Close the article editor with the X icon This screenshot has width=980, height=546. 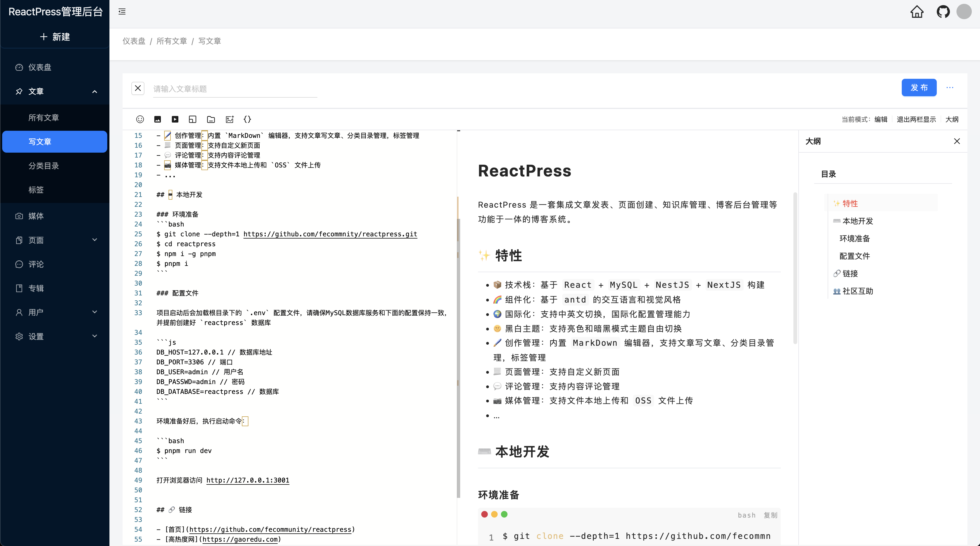pos(138,88)
